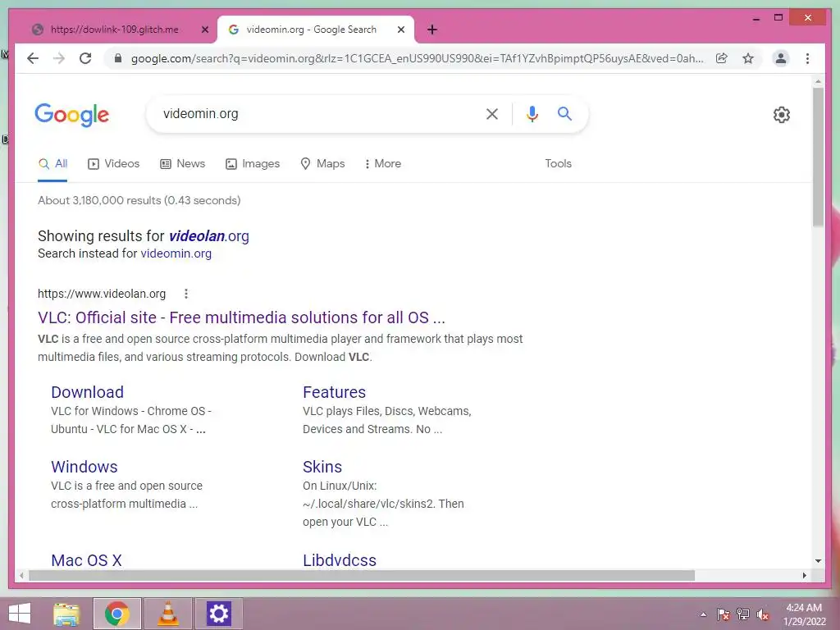Follow the corrected videolan.org link
This screenshot has height=630, width=840.
click(x=209, y=236)
